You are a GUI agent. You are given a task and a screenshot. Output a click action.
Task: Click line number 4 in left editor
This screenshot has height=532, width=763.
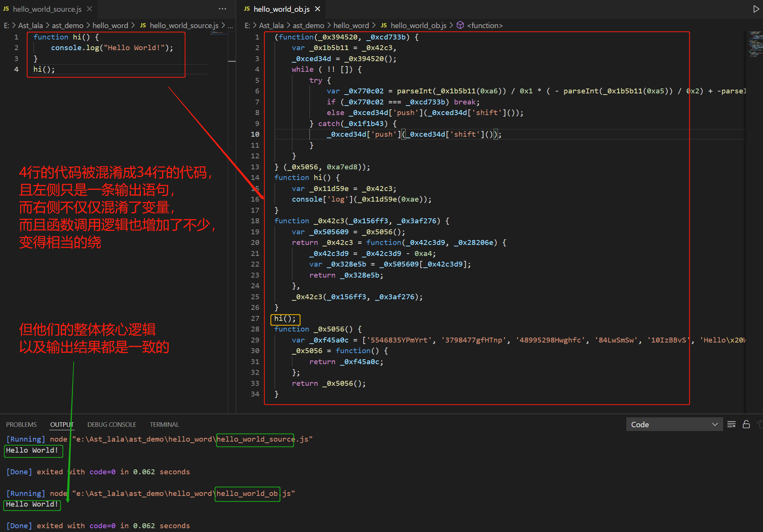(16, 69)
